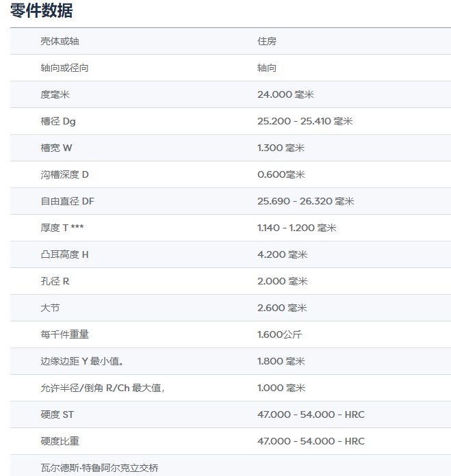Click the 2.600 毫米 value
The image size is (451, 476).
(x=282, y=308)
